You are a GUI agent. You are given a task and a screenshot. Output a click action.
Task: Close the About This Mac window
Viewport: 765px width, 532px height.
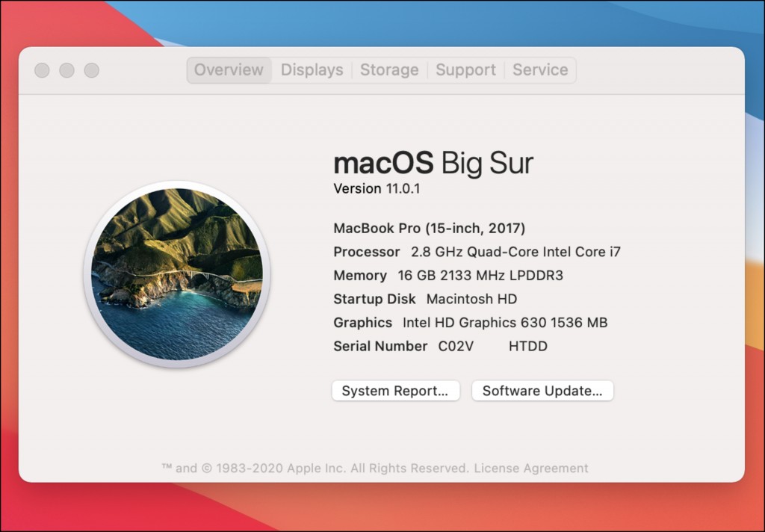click(x=42, y=70)
